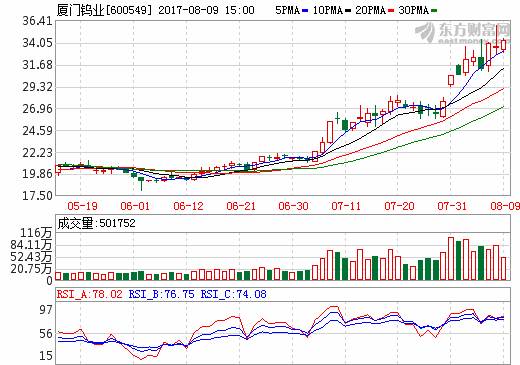This screenshot has height=365, width=520.
Task: Click the 07-11 date axis label
Action: point(346,206)
